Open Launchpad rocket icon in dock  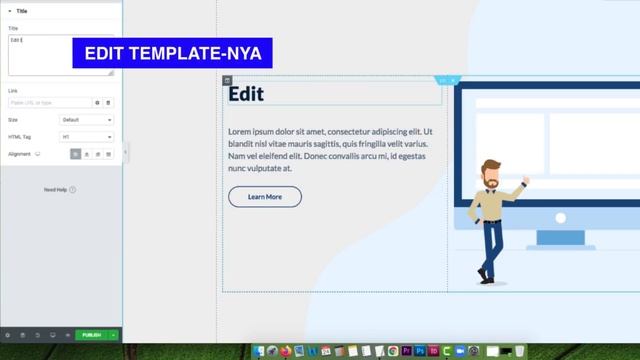272,351
